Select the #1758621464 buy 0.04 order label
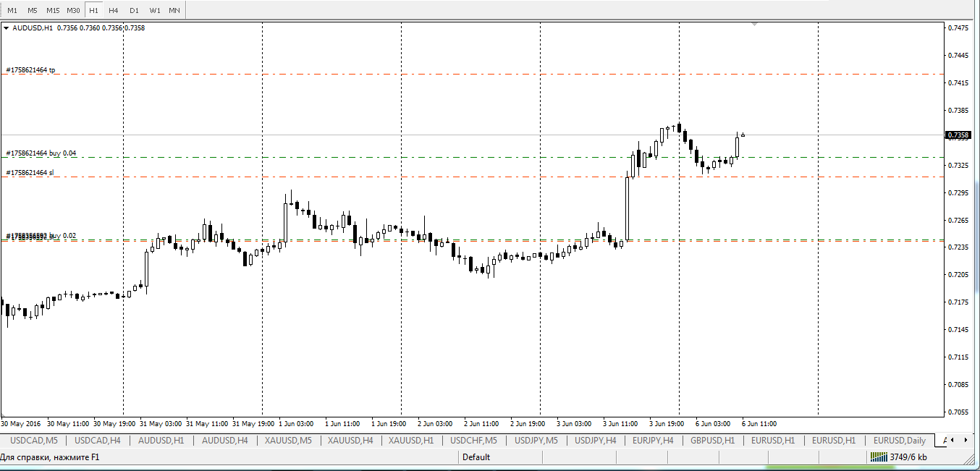 coord(41,153)
